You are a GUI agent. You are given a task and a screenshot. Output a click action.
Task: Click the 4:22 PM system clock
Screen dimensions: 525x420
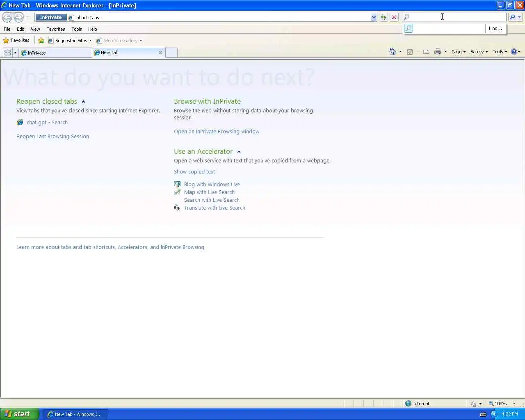pos(510,414)
